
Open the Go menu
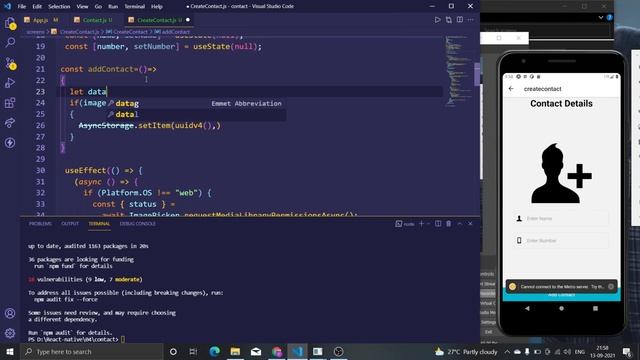tap(98, 6)
